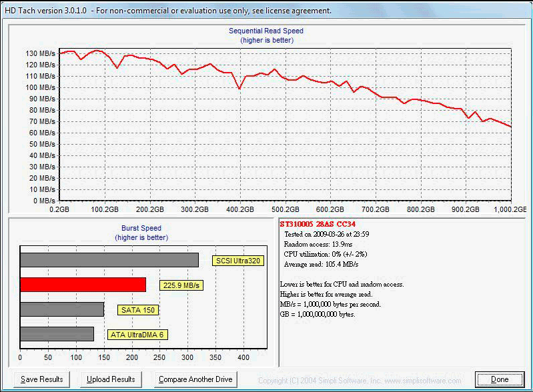Click the HD Tach version title bar
Viewport: 533px width, 392px height.
167,11
